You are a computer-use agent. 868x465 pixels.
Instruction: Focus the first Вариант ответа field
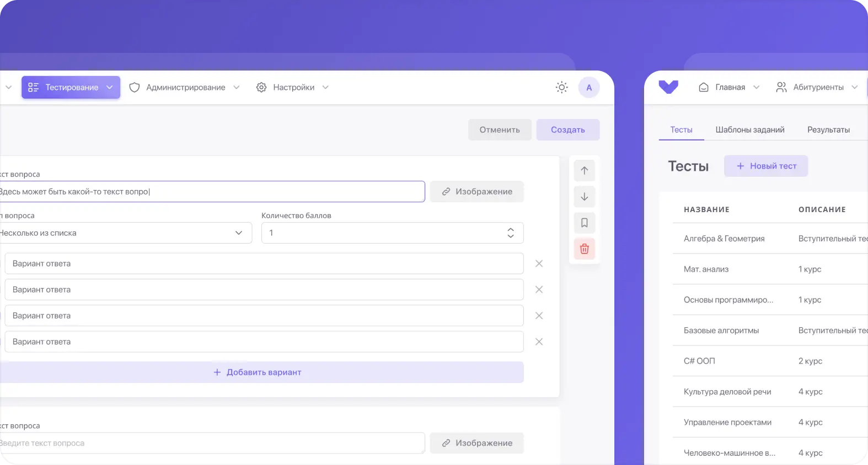pos(264,263)
